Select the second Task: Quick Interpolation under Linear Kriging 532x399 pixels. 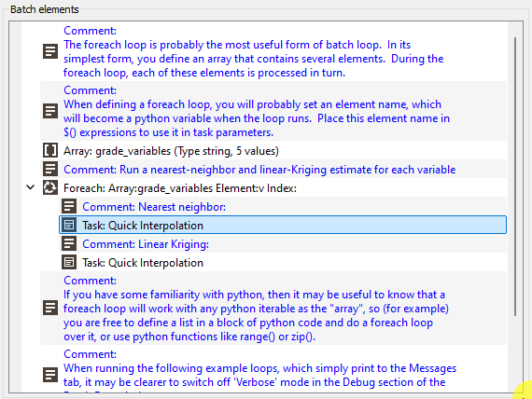(x=283, y=262)
